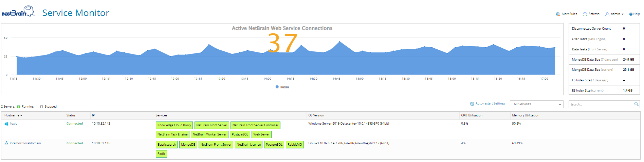The width and height of the screenshot is (644, 162).
Task: Click the NetBrain logo
Action: tap(18, 11)
